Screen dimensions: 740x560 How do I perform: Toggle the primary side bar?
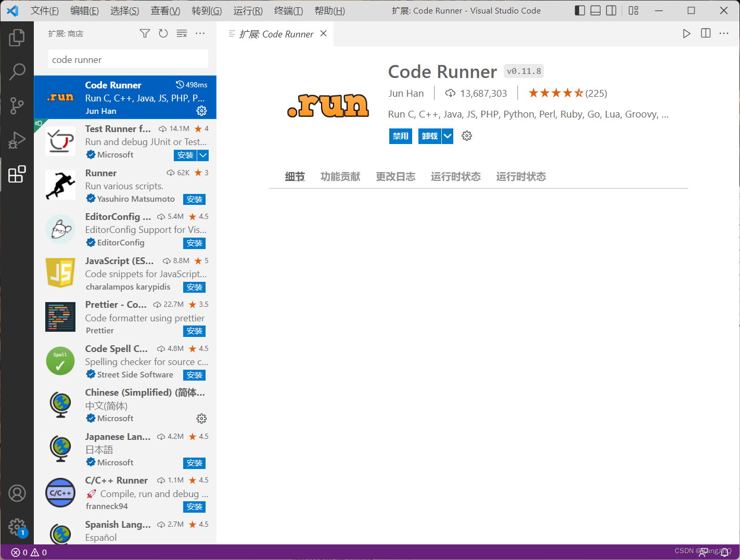click(x=580, y=10)
